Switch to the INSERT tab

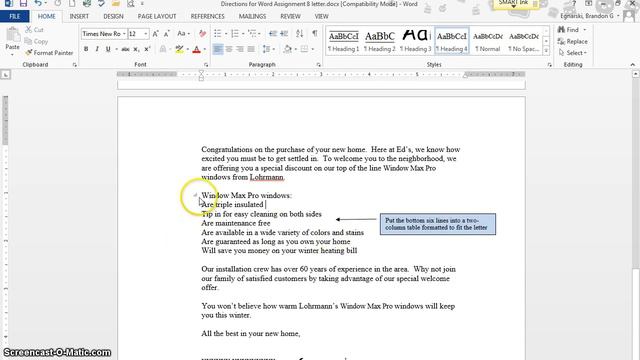click(x=79, y=16)
